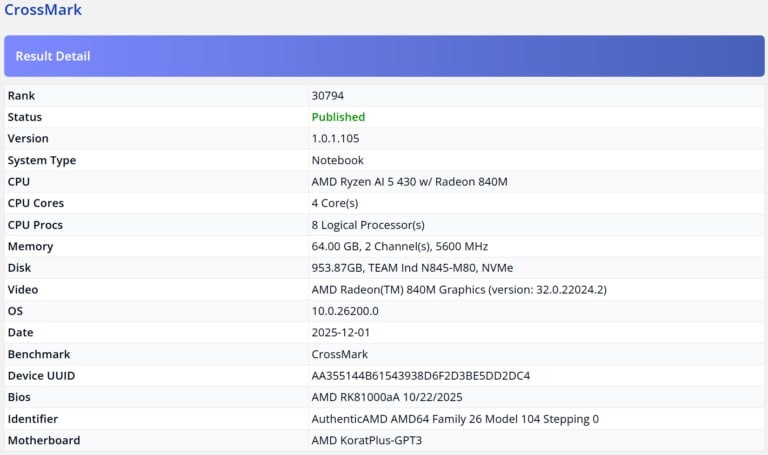The height and width of the screenshot is (455, 768).
Task: Select the date 2025-12-01
Action: coord(340,333)
